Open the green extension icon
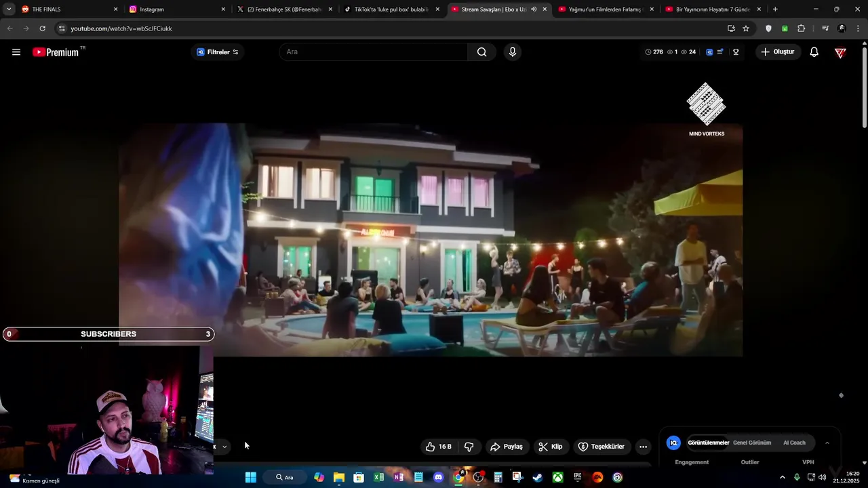This screenshot has height=488, width=868. click(785, 28)
